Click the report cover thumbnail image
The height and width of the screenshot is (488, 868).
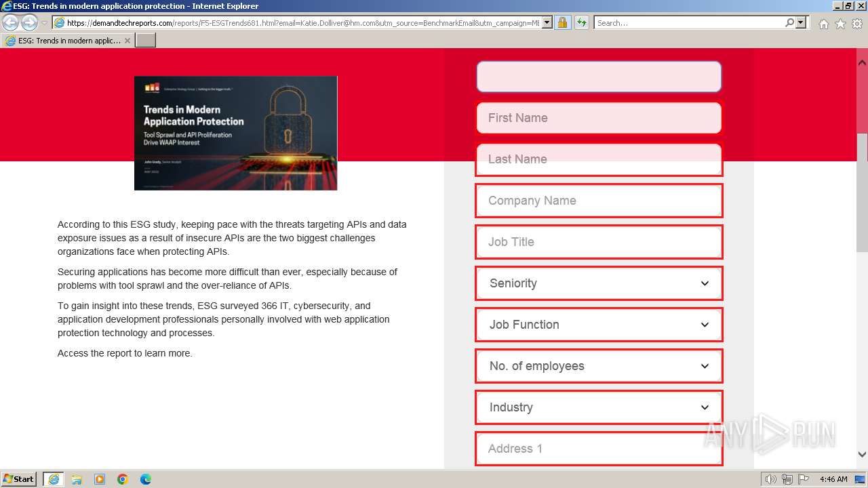(235, 133)
